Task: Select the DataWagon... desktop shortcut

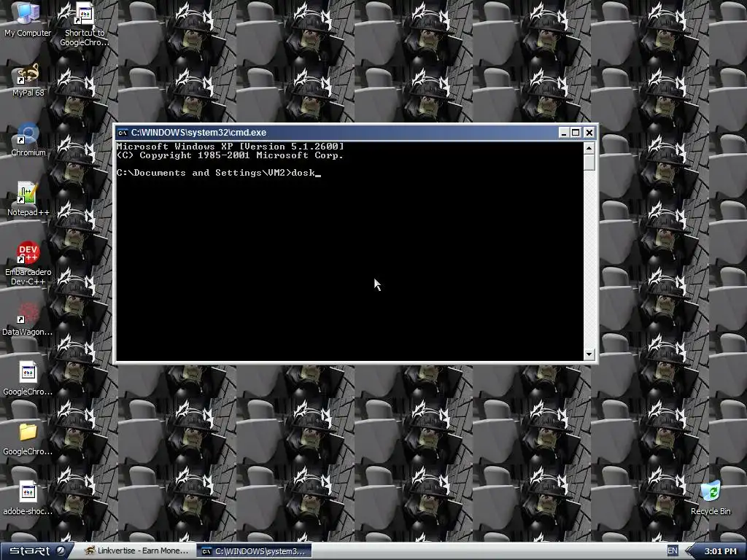Action: click(x=28, y=319)
